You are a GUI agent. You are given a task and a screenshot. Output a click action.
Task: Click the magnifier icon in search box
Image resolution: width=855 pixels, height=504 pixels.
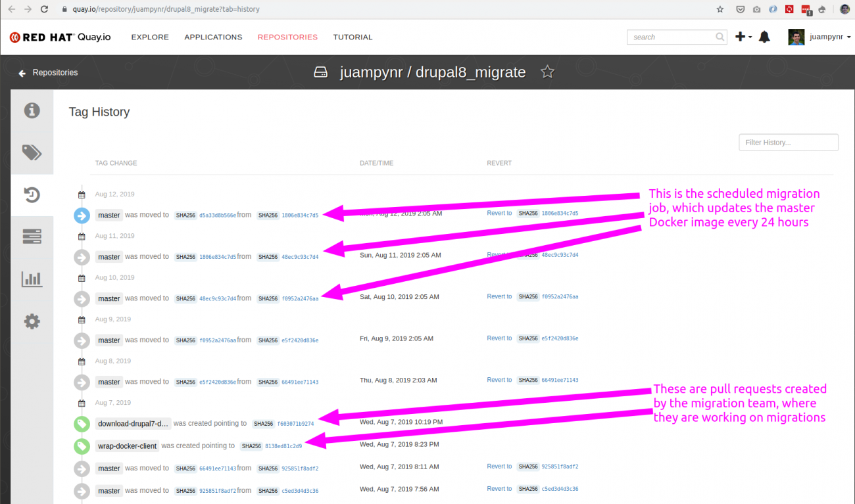(720, 37)
